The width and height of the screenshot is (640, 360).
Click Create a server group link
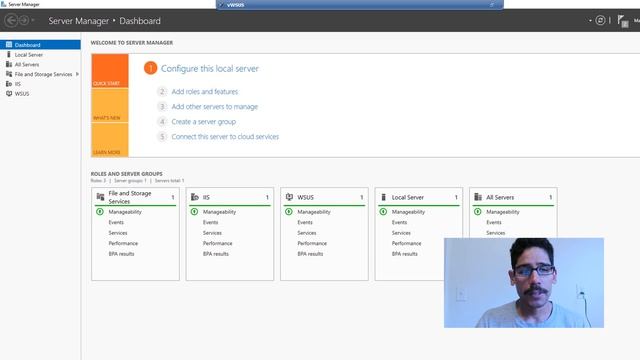(204, 122)
